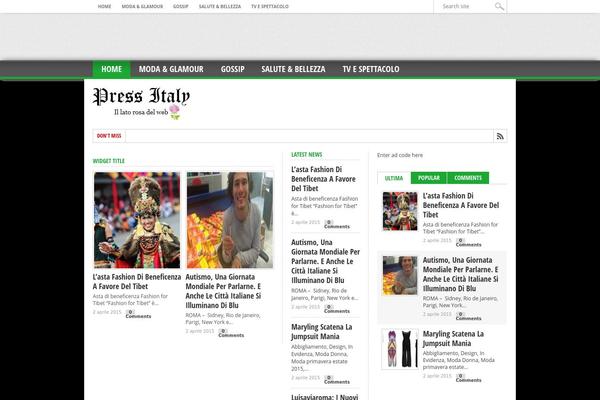Switch to the ULTIMA tab
Image resolution: width=600 pixels, height=400 pixels.
(394, 178)
